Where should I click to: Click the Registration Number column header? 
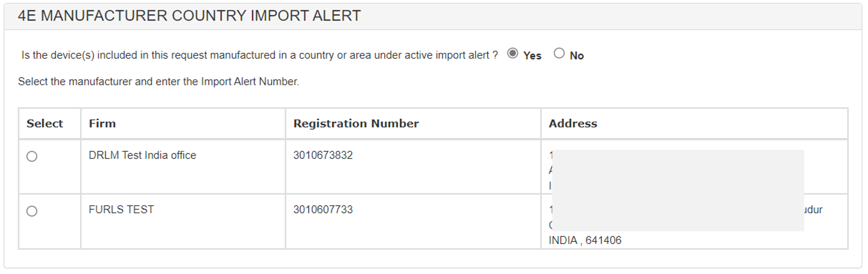tap(356, 124)
